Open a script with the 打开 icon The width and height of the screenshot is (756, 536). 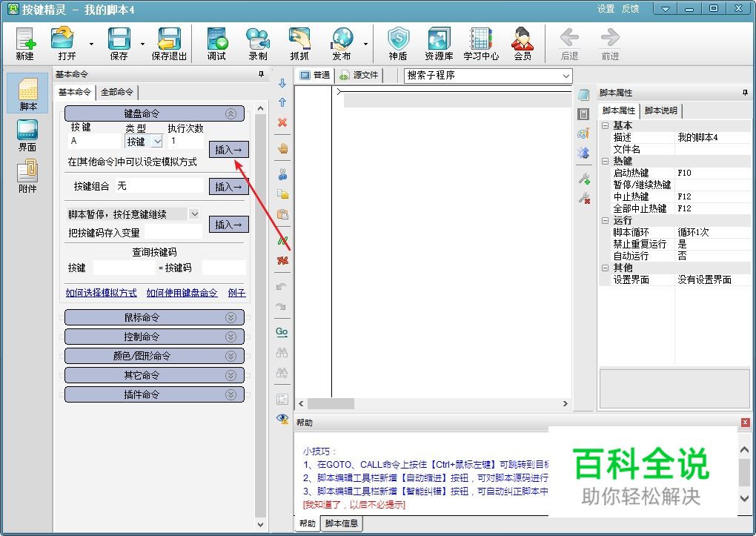pos(67,44)
